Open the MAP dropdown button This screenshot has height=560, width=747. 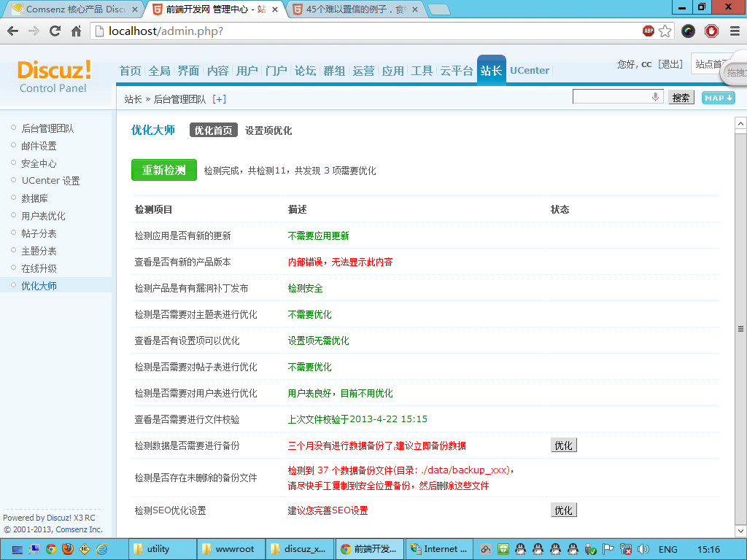(718, 98)
